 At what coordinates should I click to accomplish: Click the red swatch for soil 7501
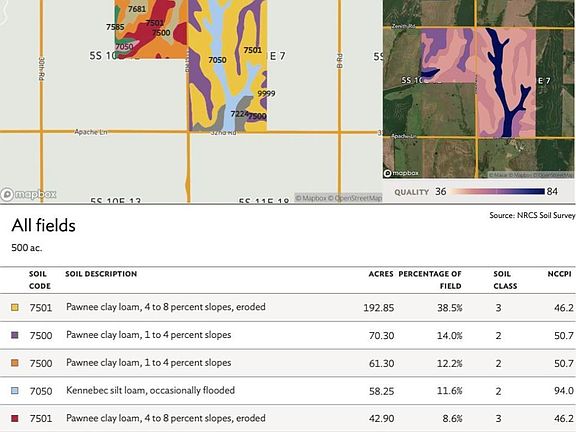pyautogui.click(x=15, y=418)
